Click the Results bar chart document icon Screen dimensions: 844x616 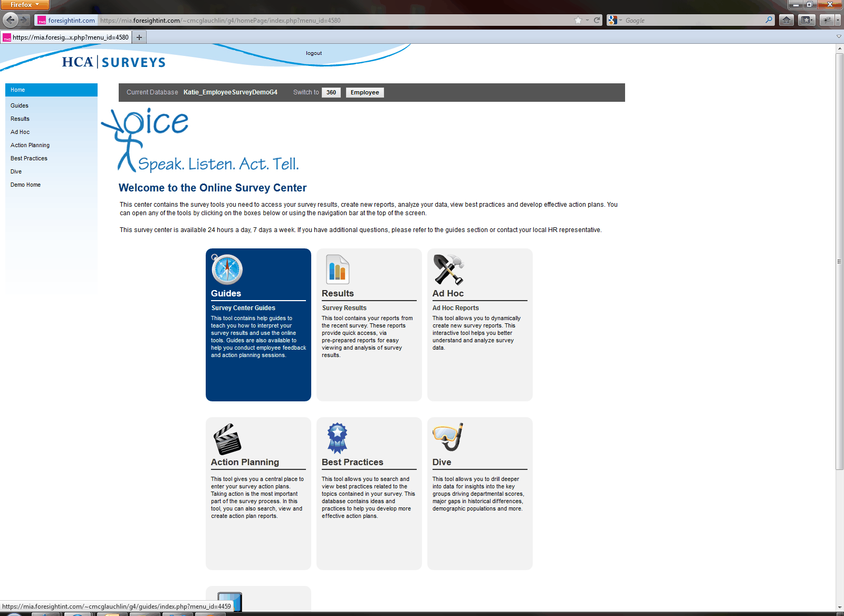pyautogui.click(x=338, y=269)
